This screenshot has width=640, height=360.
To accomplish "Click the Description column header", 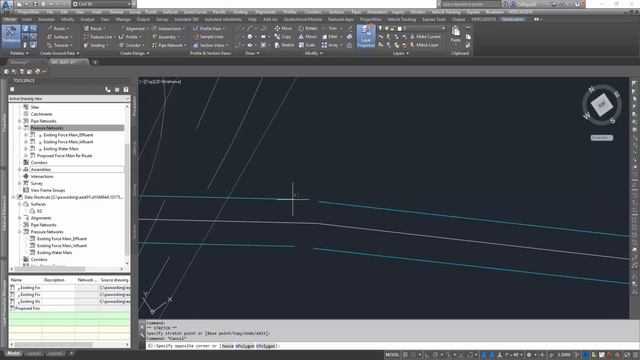I will (59, 280).
